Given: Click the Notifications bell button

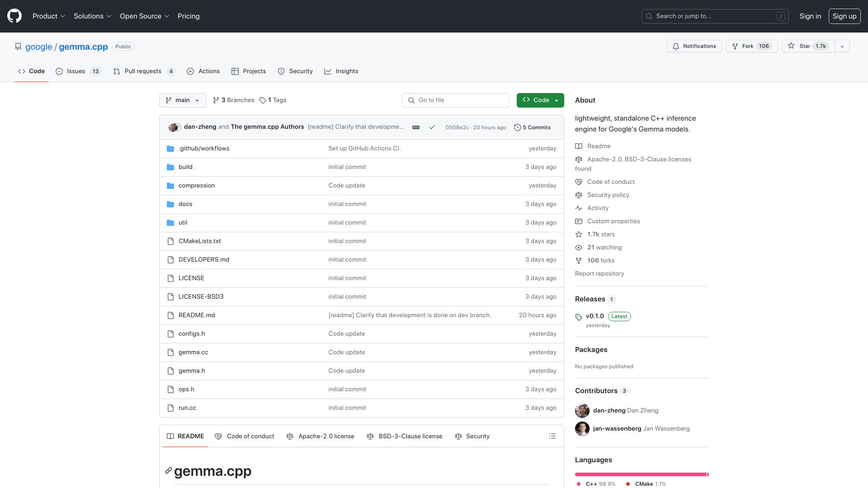Looking at the screenshot, I should pos(694,46).
